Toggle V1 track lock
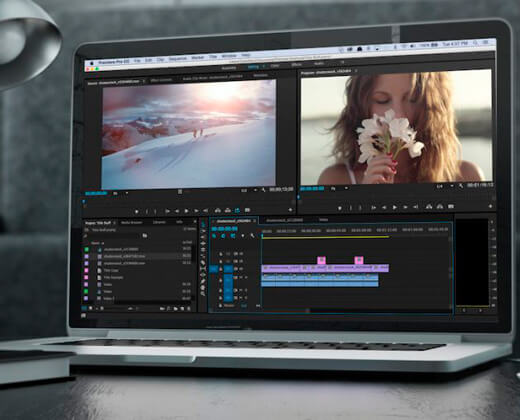520x420 pixels. 221,269
